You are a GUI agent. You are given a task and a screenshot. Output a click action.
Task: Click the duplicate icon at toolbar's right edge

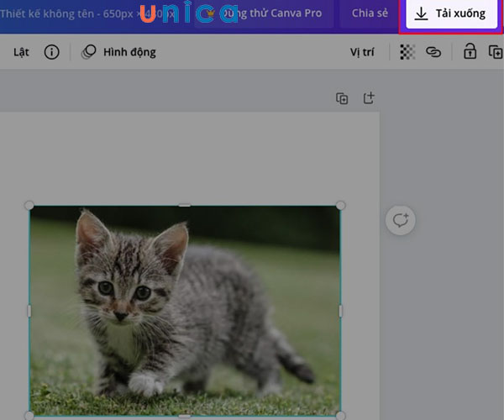click(495, 52)
